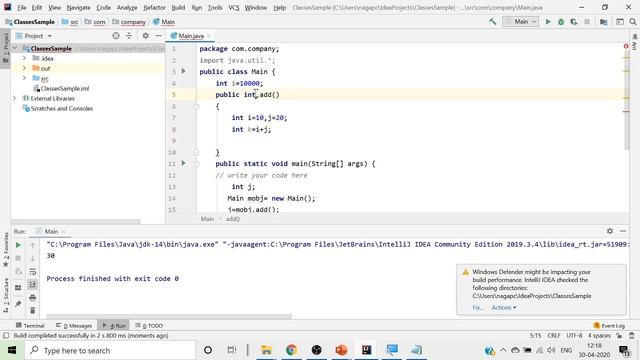Click 4 spaces indent setting
640x360 pixels.
(599, 336)
